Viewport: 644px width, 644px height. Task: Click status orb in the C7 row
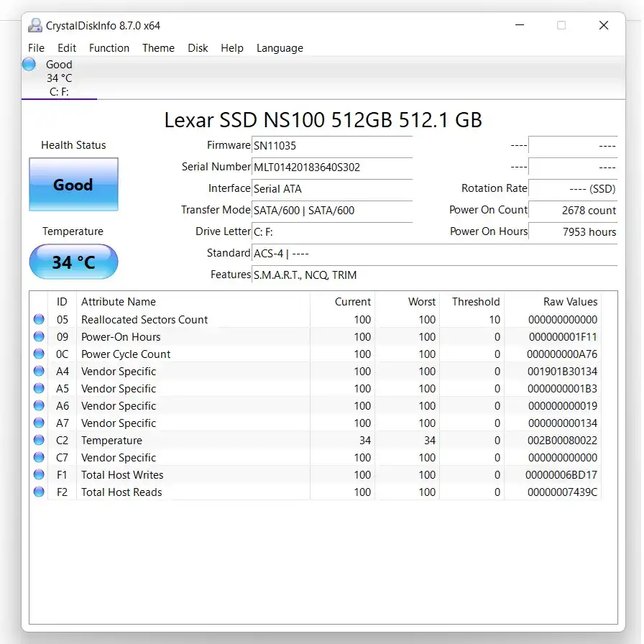click(x=39, y=457)
